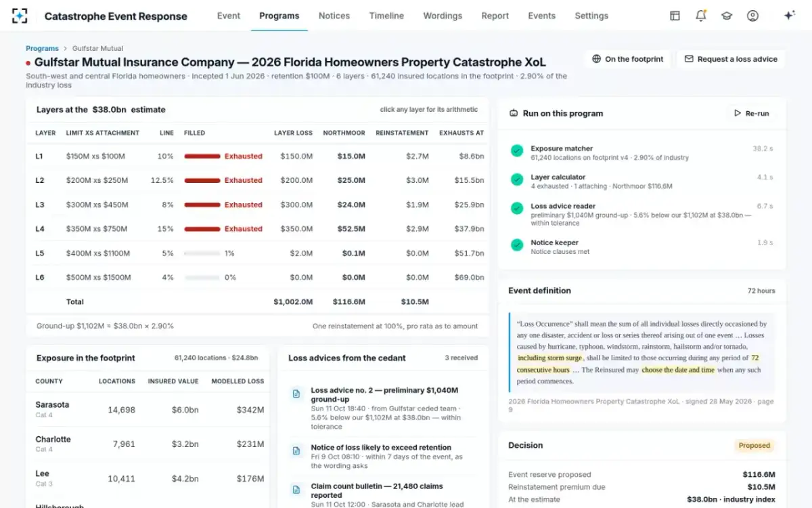
Task: Click document icon for Loss advice no. 2
Action: (x=296, y=394)
